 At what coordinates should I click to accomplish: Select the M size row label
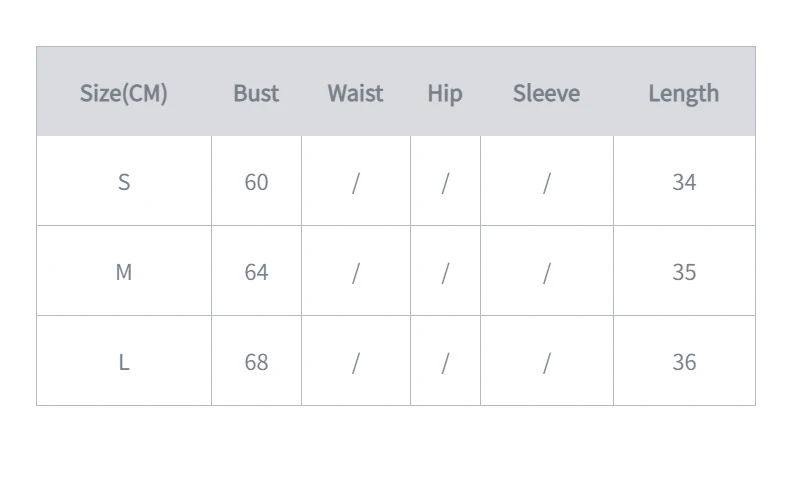click(x=124, y=272)
